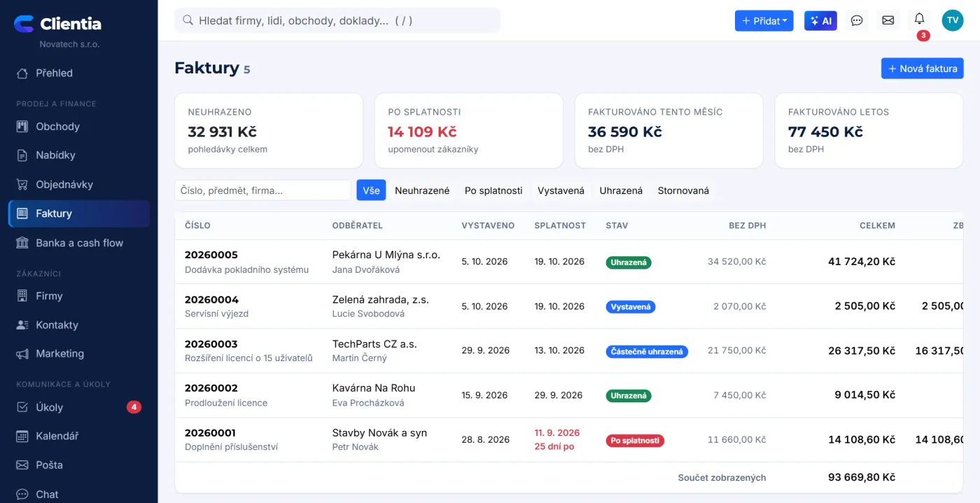
Task: Show only Vystavená invoices
Action: pos(561,190)
